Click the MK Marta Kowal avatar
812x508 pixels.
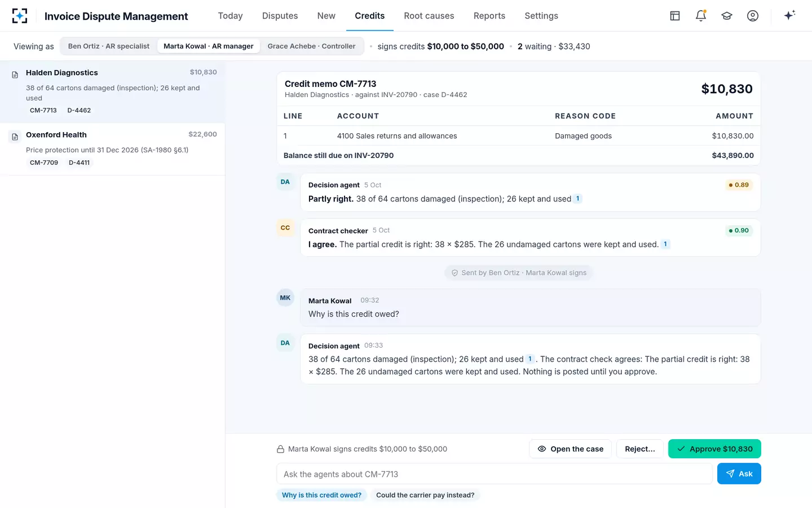coord(285,297)
